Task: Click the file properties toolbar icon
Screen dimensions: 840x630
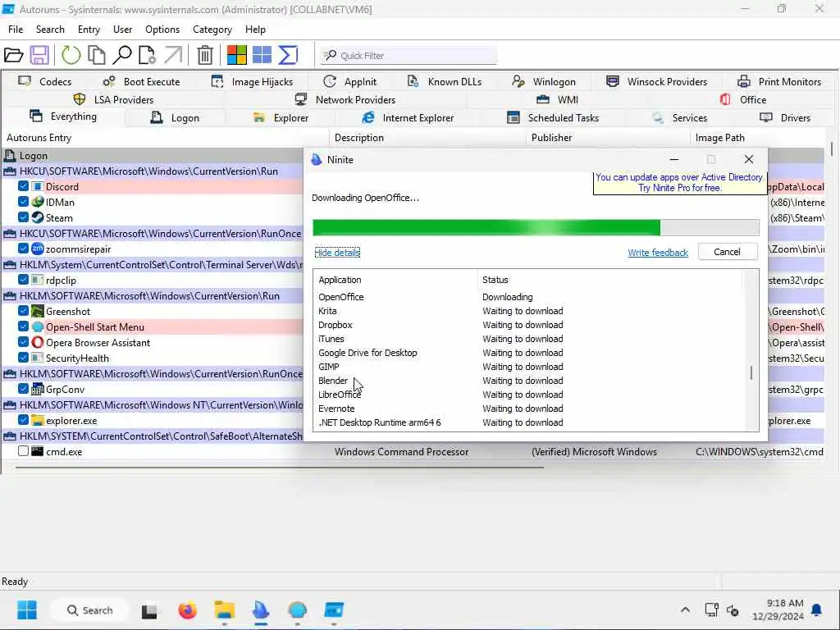Action: click(148, 55)
